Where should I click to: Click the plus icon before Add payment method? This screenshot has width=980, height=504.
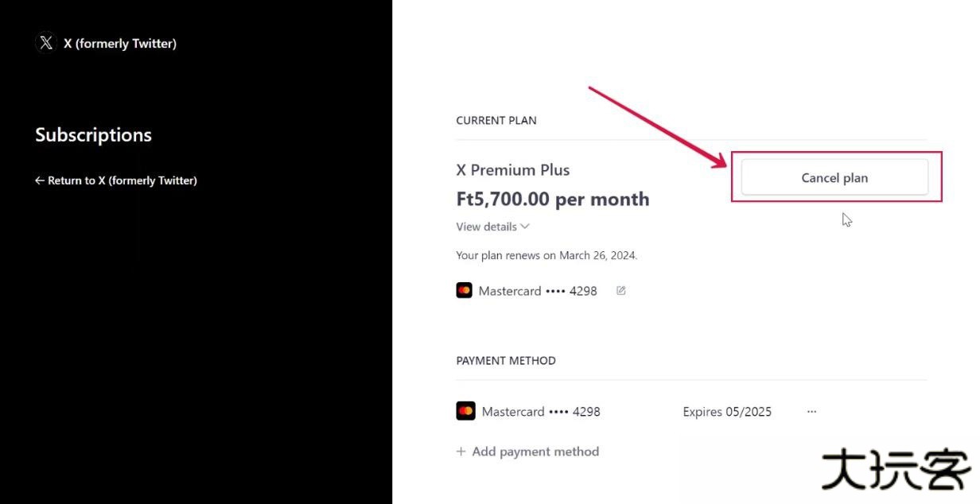(461, 452)
